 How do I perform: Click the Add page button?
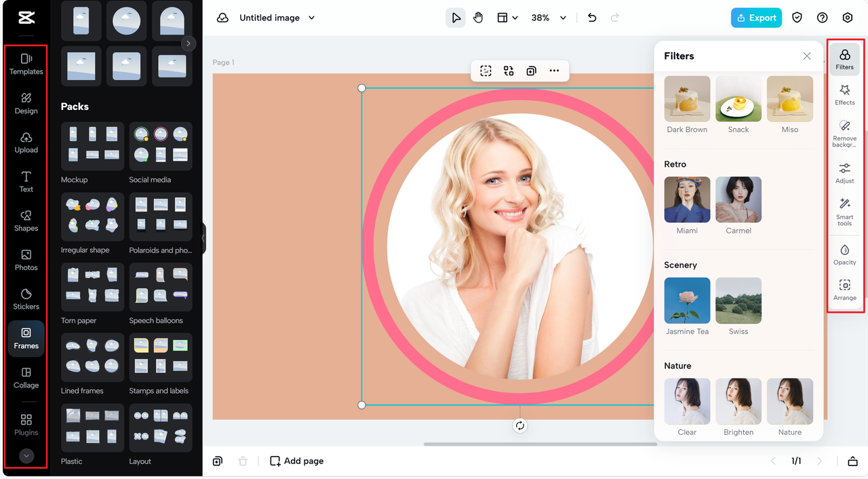click(x=296, y=461)
